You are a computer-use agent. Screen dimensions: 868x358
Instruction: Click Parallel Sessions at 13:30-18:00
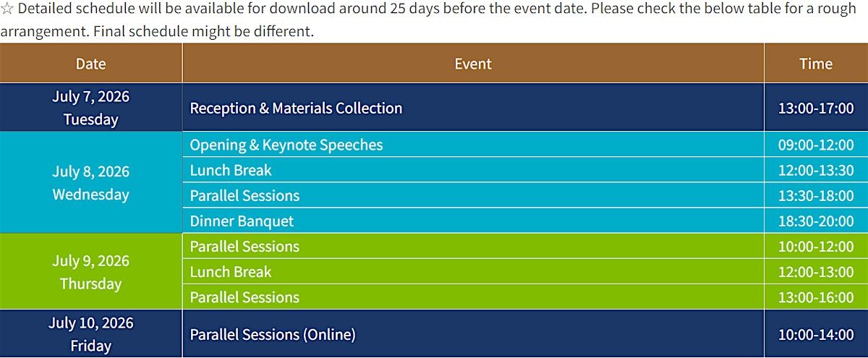244,196
